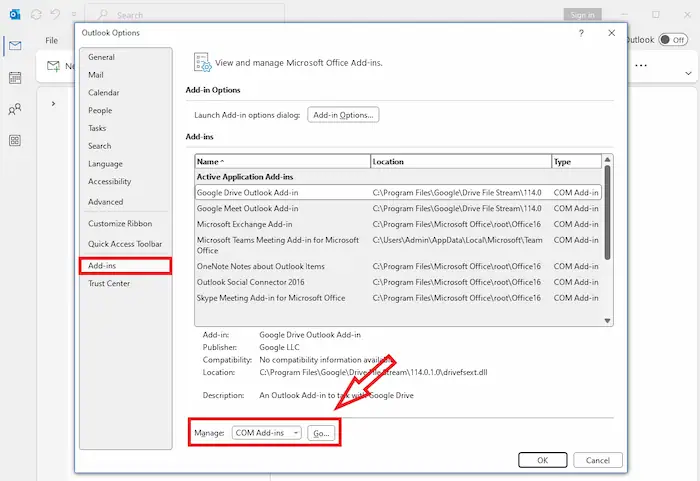This screenshot has height=481, width=700.
Task: Select OneNote Notes about Outlook Items row
Action: click(x=398, y=266)
